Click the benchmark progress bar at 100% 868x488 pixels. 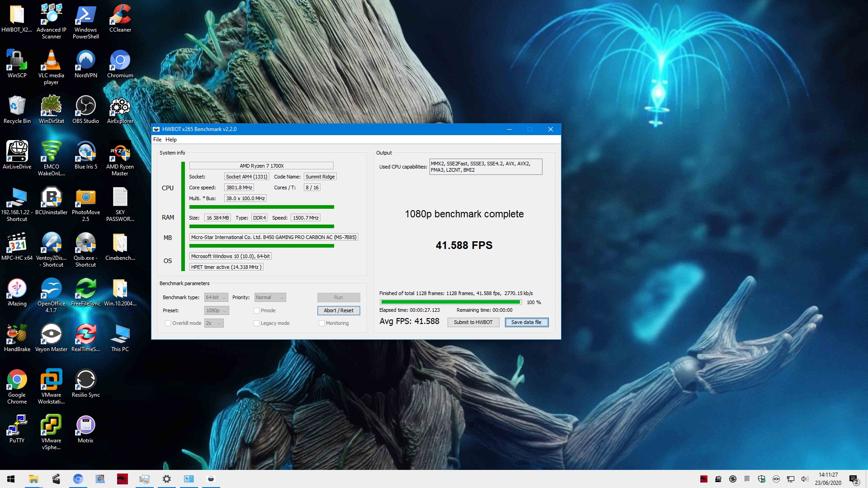(451, 302)
